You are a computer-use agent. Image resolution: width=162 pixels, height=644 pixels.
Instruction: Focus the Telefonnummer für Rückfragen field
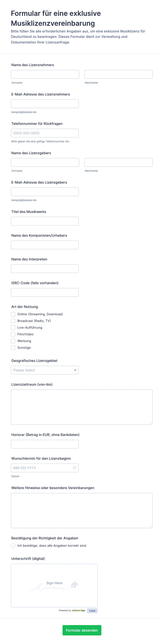(x=45, y=133)
